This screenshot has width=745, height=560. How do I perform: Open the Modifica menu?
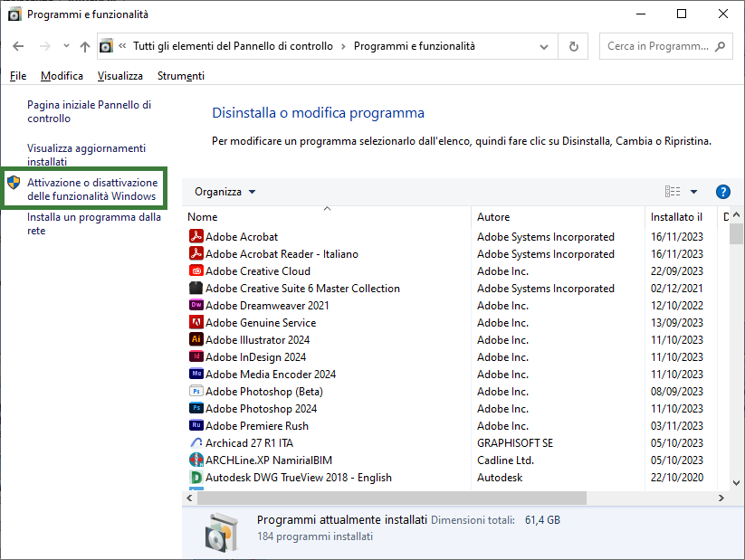click(x=62, y=76)
